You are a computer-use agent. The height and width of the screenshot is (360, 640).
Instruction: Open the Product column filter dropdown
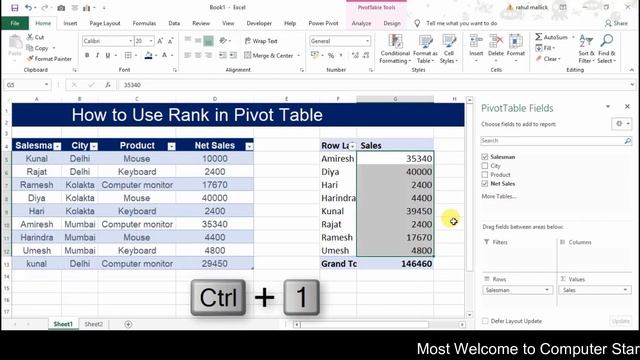[x=171, y=147]
